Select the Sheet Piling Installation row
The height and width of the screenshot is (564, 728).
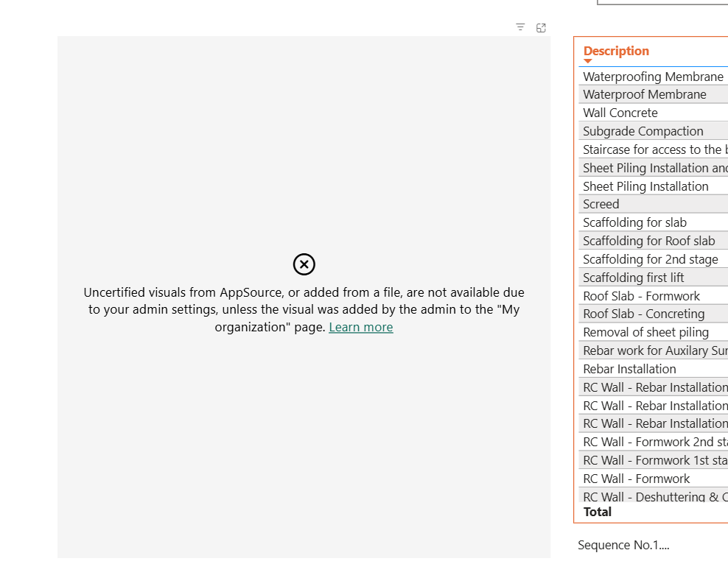click(654, 186)
